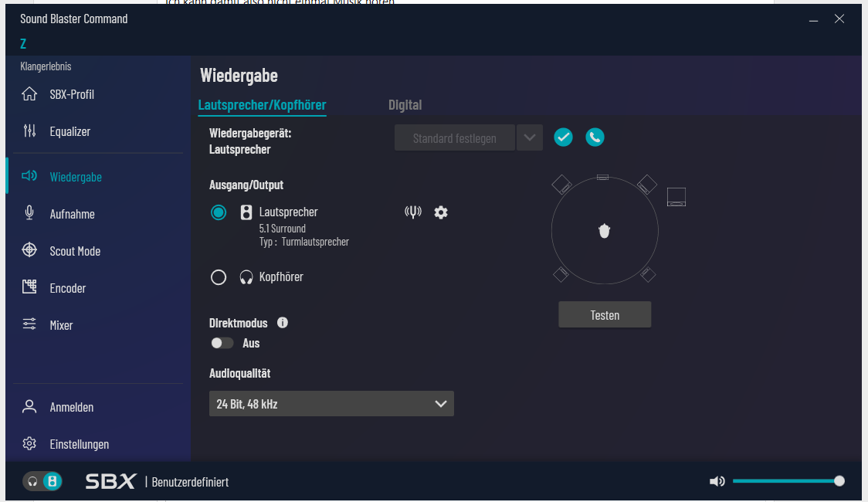The width and height of the screenshot is (868, 502).
Task: Click the Benutzerdefiniert profile label
Action: pos(190,482)
